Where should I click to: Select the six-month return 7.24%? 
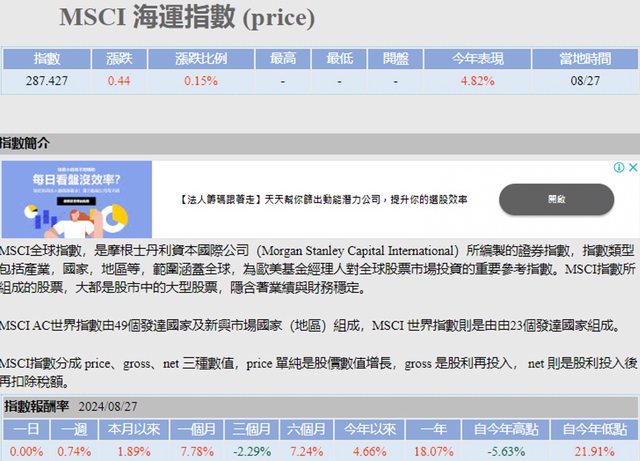click(306, 452)
